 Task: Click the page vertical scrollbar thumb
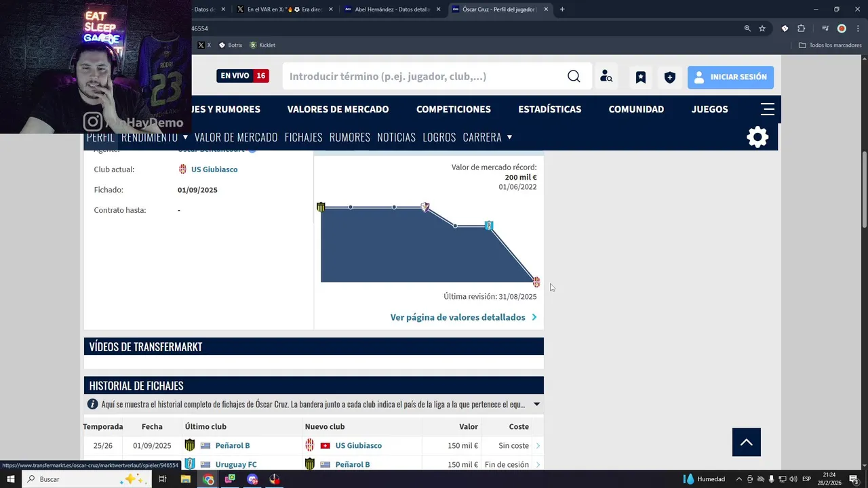tap(865, 190)
